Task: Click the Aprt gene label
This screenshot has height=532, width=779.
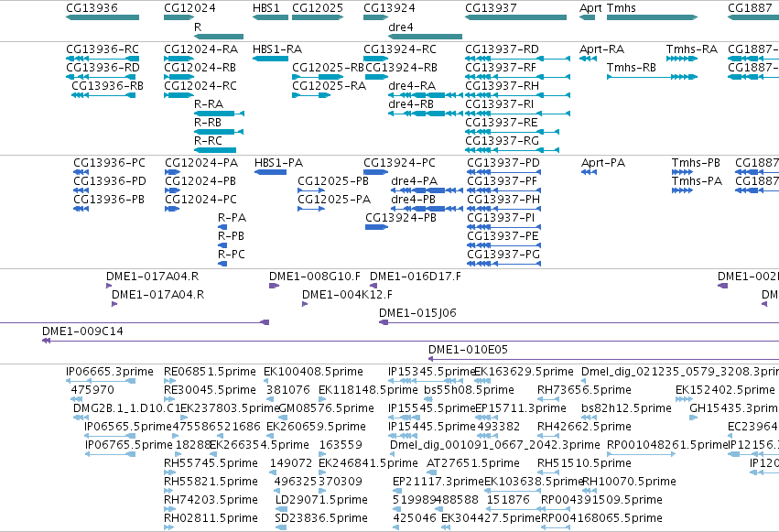Action: click(590, 8)
